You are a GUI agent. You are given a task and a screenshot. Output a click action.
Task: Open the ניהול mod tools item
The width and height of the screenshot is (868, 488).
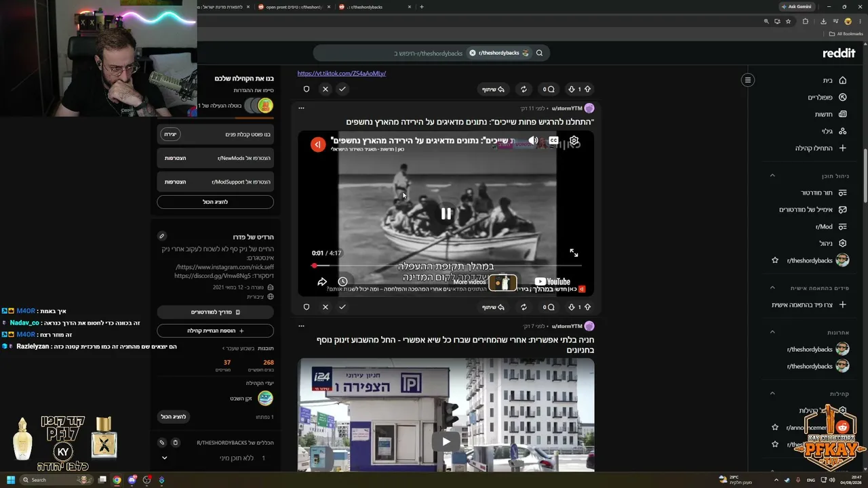tap(833, 243)
